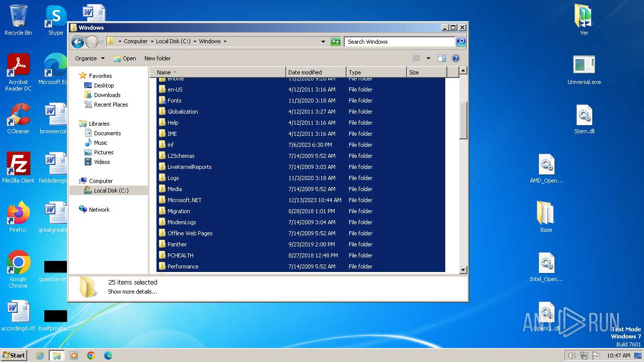
Task: Sort by the Date modified column header
Action: [316, 72]
